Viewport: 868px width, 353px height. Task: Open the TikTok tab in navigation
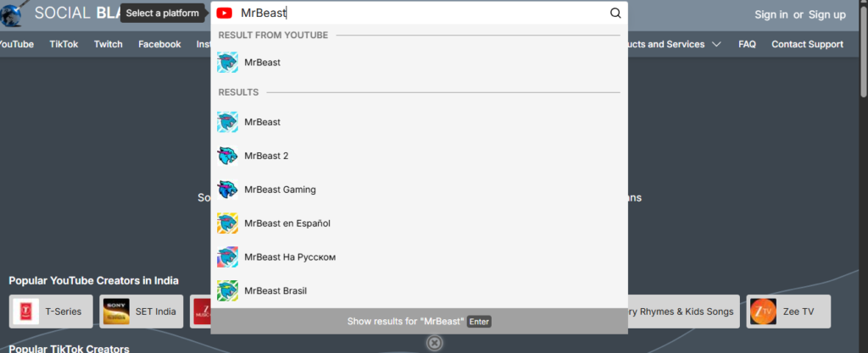(64, 45)
